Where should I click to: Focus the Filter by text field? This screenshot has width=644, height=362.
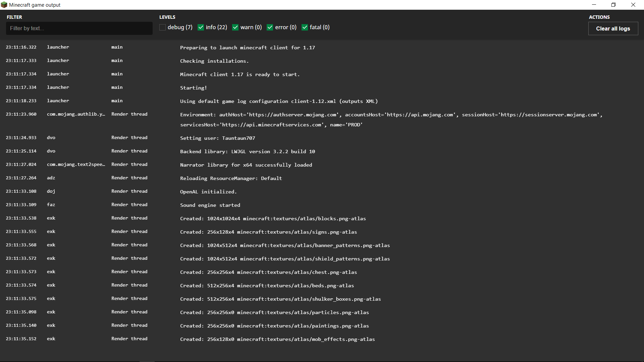tap(79, 28)
